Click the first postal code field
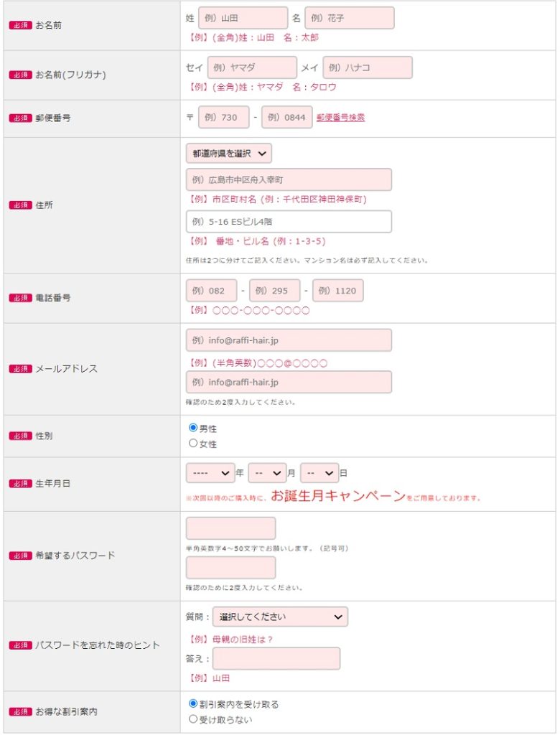The image size is (560, 735). pos(224,117)
